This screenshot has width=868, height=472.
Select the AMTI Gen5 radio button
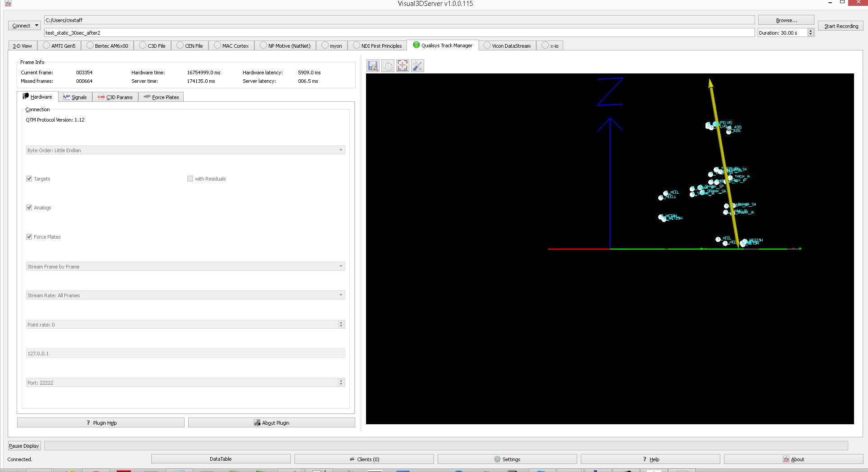[x=46, y=45]
